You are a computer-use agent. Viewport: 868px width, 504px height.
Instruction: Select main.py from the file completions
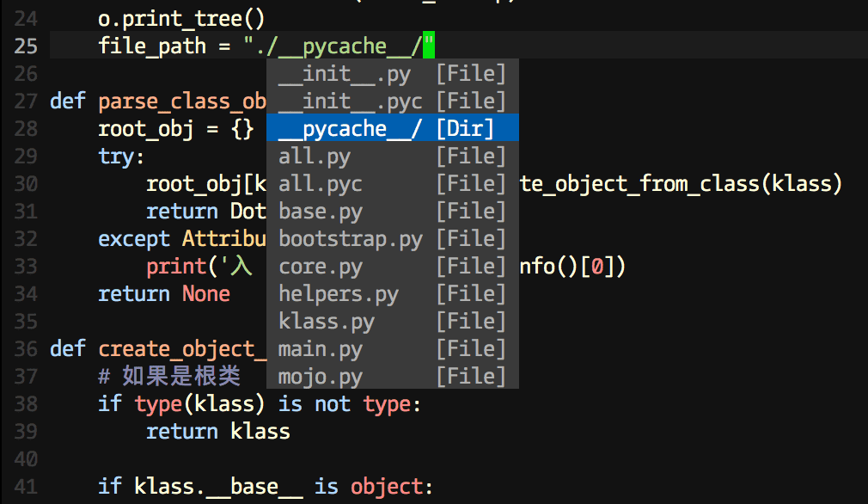(321, 348)
